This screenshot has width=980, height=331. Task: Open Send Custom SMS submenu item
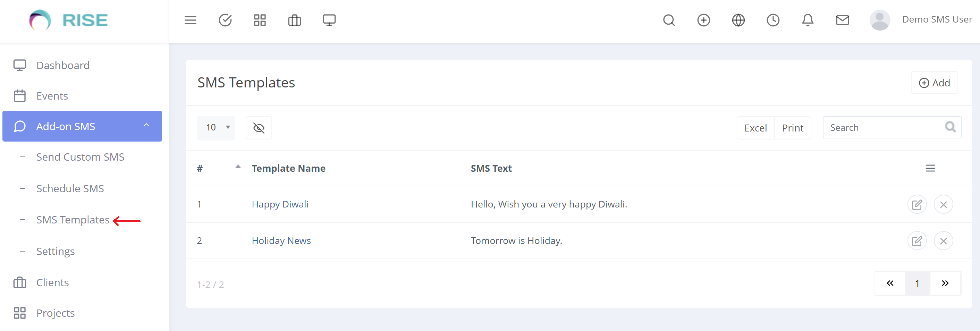coord(80,157)
